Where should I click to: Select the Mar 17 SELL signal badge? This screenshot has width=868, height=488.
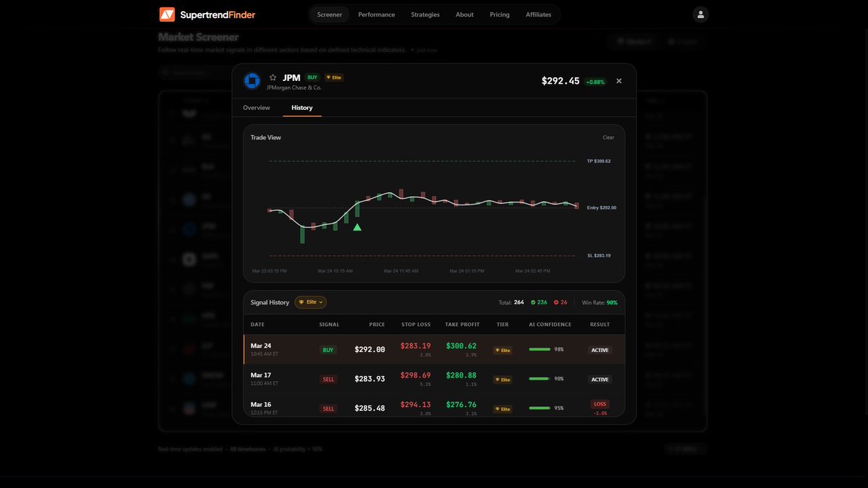point(328,380)
